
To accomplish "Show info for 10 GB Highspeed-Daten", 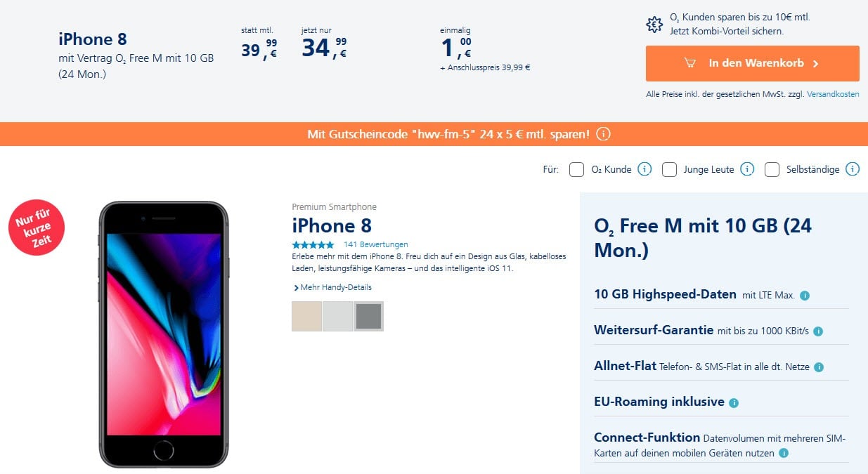I will click(x=805, y=296).
